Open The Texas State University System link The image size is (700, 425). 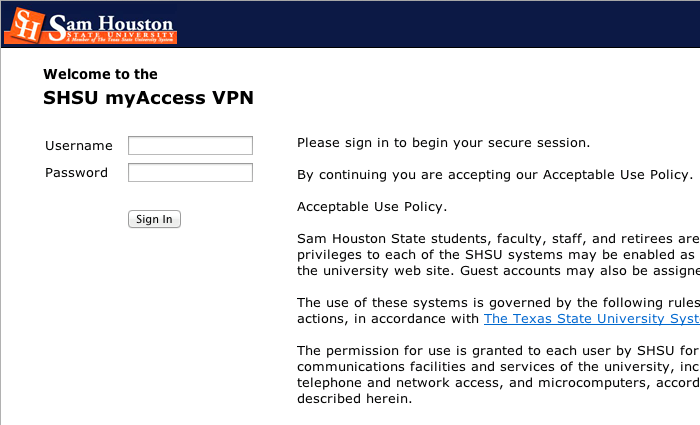pyautogui.click(x=592, y=319)
